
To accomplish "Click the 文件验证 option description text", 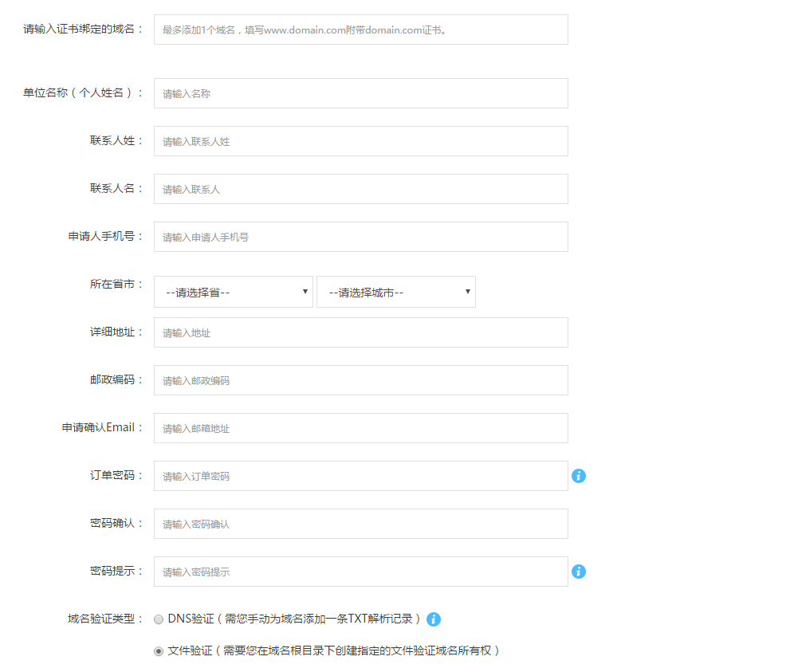I will [333, 650].
